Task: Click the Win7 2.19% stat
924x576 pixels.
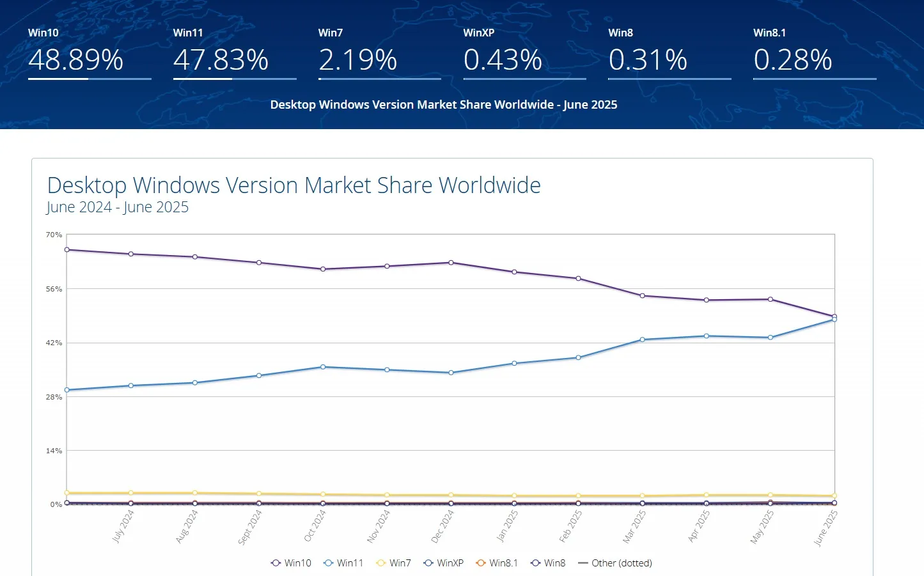Action: 358,59
